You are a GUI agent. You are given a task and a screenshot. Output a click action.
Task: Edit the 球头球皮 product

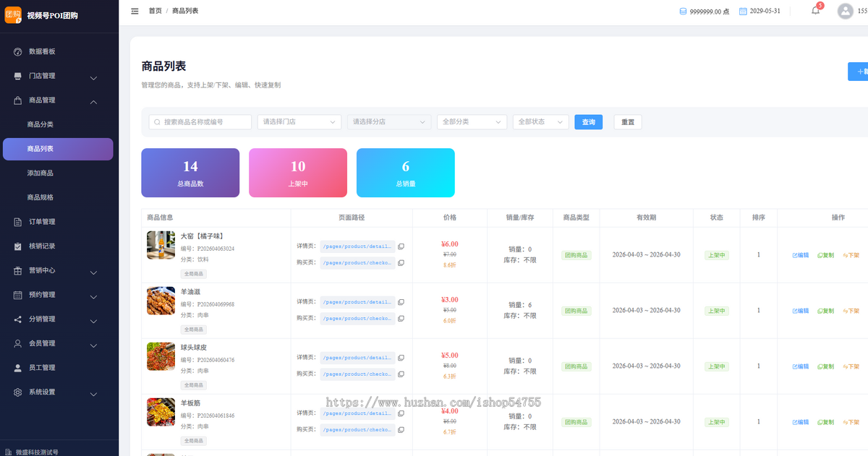coord(801,366)
